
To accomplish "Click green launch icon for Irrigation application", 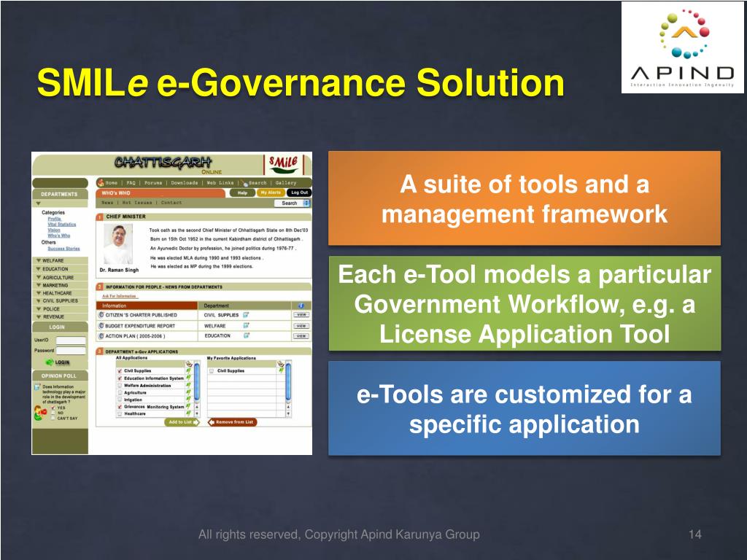I will pos(189,399).
